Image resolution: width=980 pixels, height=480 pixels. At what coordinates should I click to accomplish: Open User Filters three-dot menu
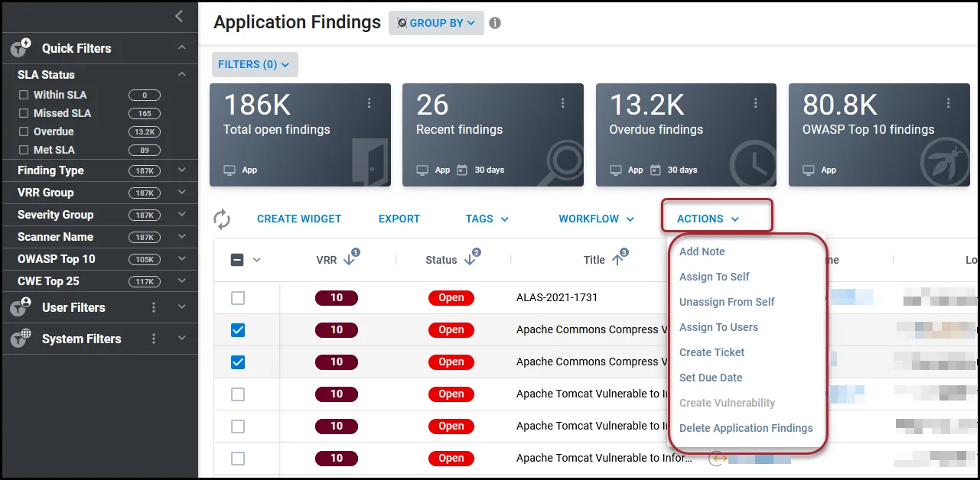pos(154,307)
